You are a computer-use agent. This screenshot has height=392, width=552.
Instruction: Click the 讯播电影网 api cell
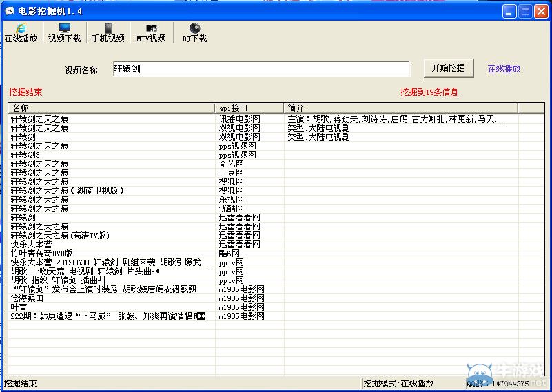(x=239, y=119)
